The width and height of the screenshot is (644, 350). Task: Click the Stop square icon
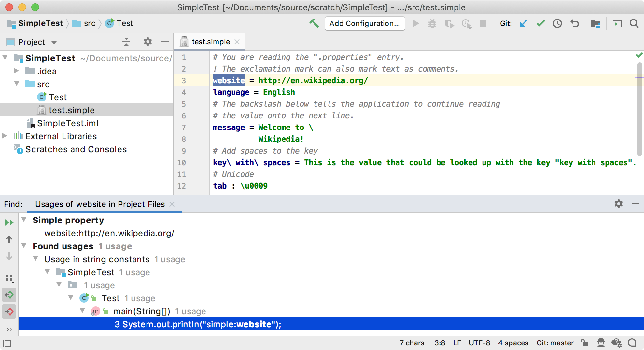point(483,23)
